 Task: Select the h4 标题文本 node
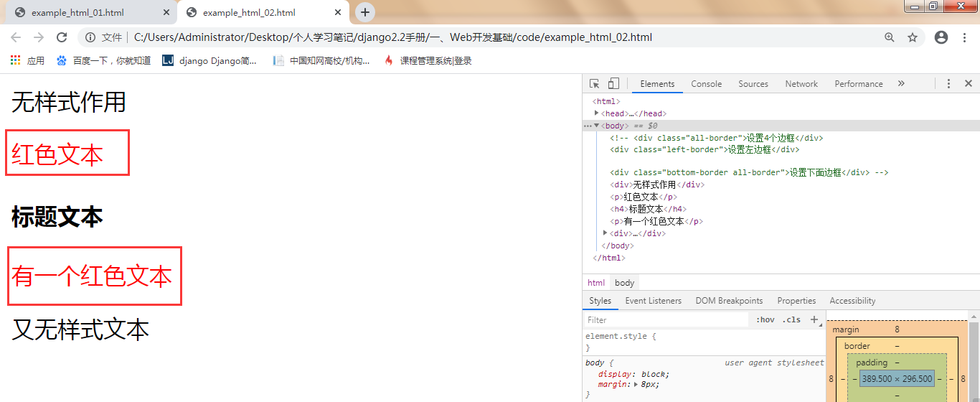pyautogui.click(x=648, y=209)
